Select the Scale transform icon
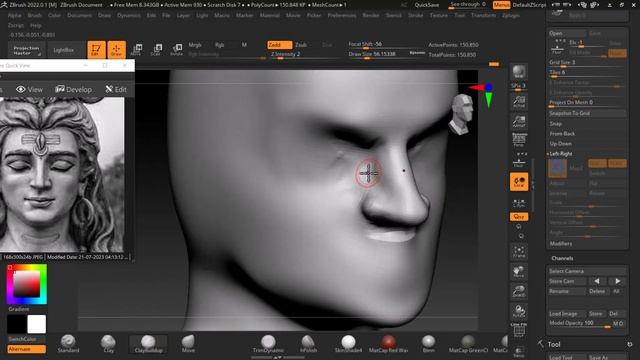The height and width of the screenshot is (360, 640). click(x=156, y=50)
